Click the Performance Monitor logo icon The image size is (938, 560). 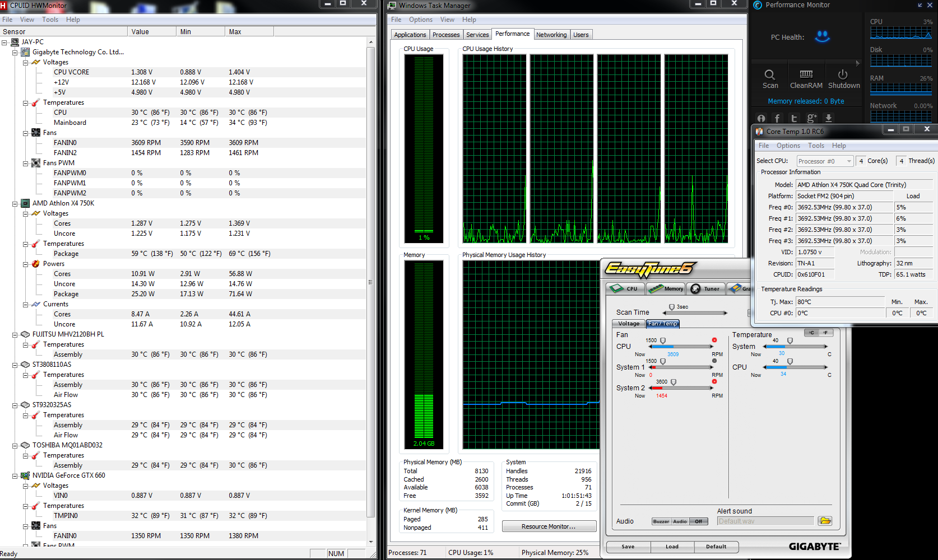758,5
